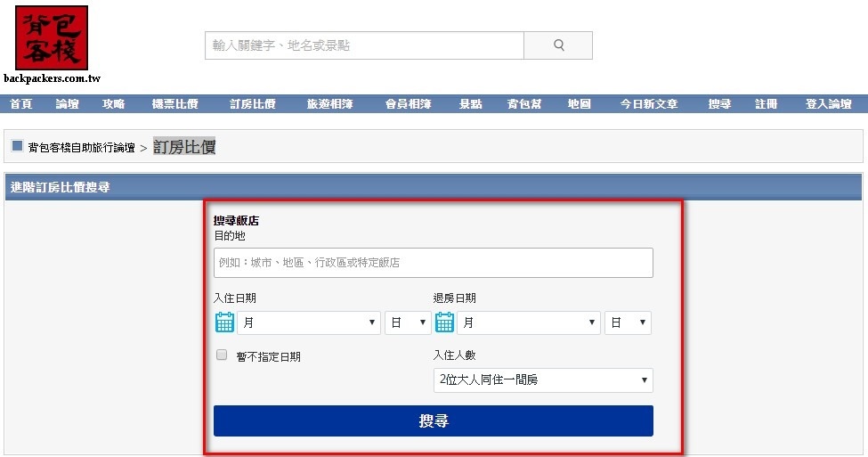The image size is (868, 457).
Task: Click the blue square breadcrumb icon
Action: point(17,146)
